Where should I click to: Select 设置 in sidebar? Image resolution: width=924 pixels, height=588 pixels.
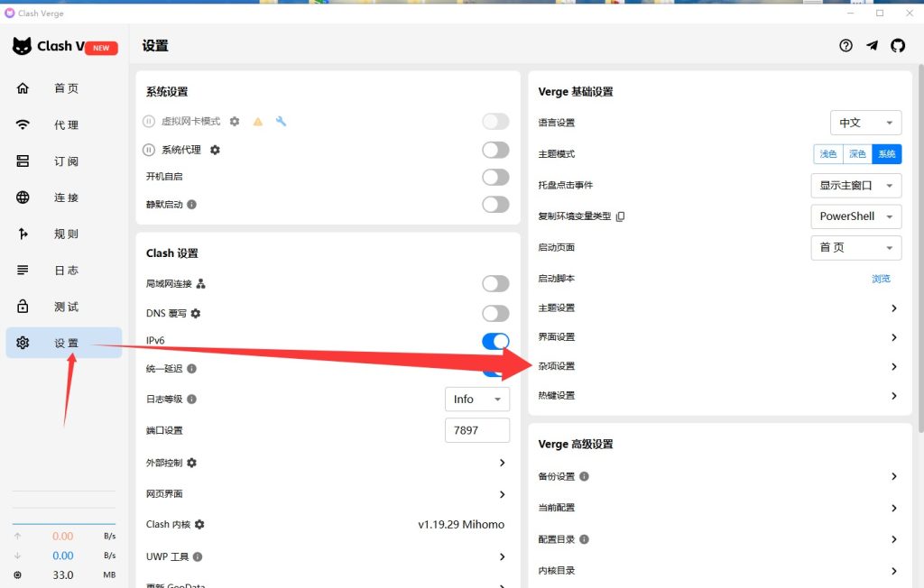(64, 343)
